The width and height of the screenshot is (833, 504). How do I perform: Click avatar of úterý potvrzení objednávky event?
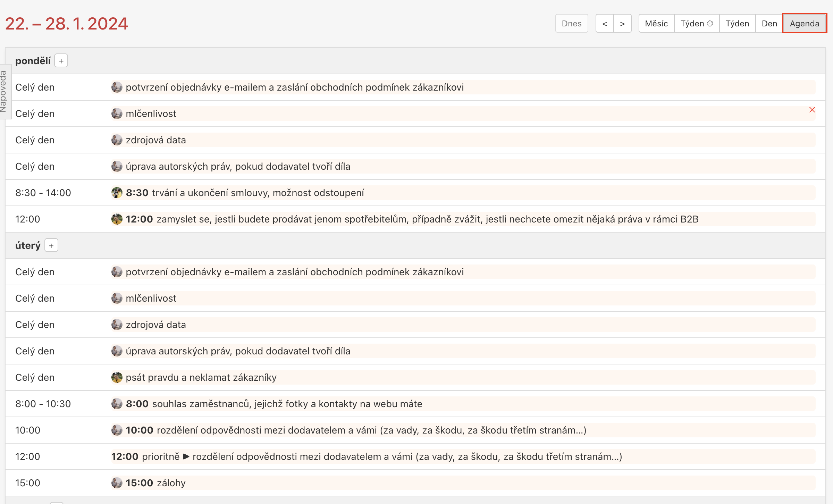[x=117, y=272]
